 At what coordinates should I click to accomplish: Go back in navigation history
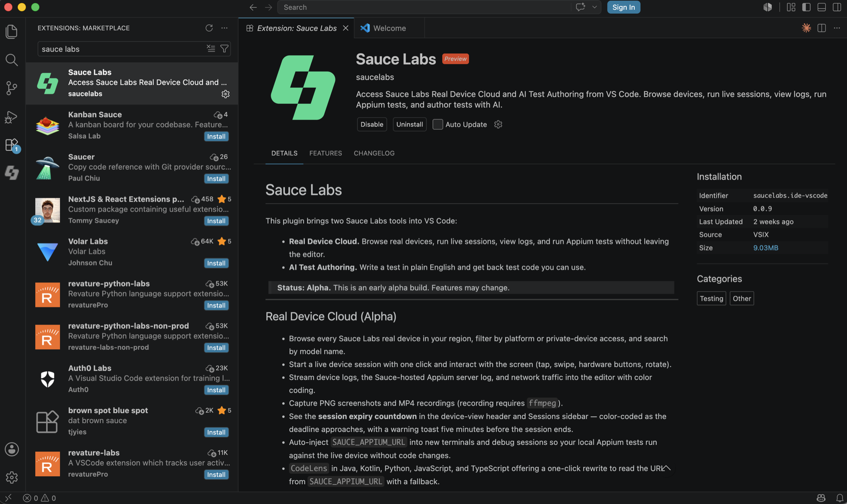point(253,7)
